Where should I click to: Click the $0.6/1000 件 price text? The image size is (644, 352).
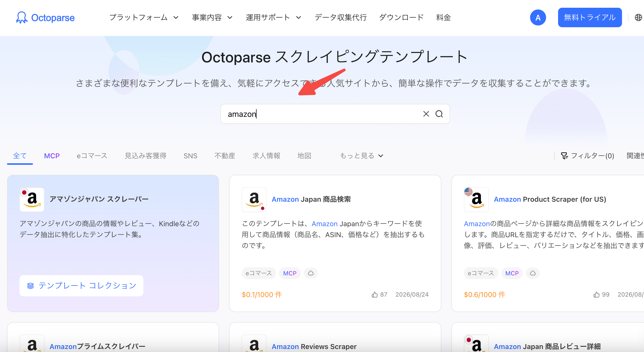[x=485, y=295]
